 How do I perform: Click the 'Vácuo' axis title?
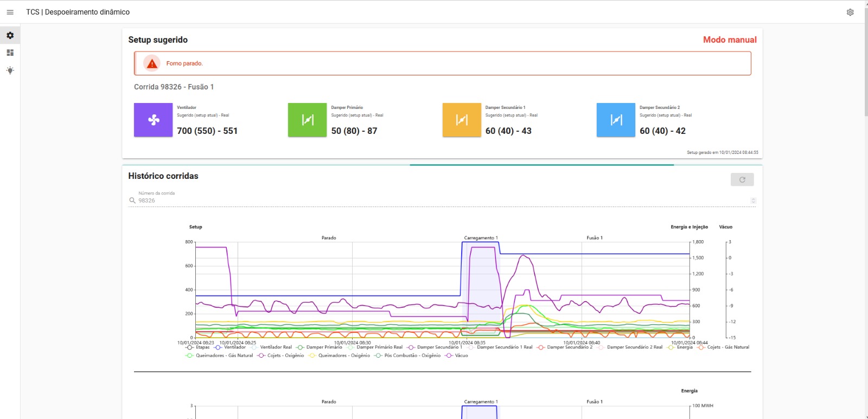click(x=725, y=227)
